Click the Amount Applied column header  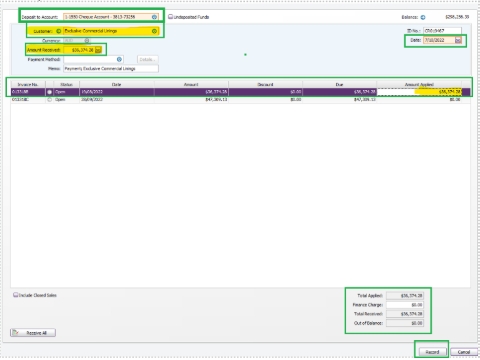pyautogui.click(x=419, y=85)
